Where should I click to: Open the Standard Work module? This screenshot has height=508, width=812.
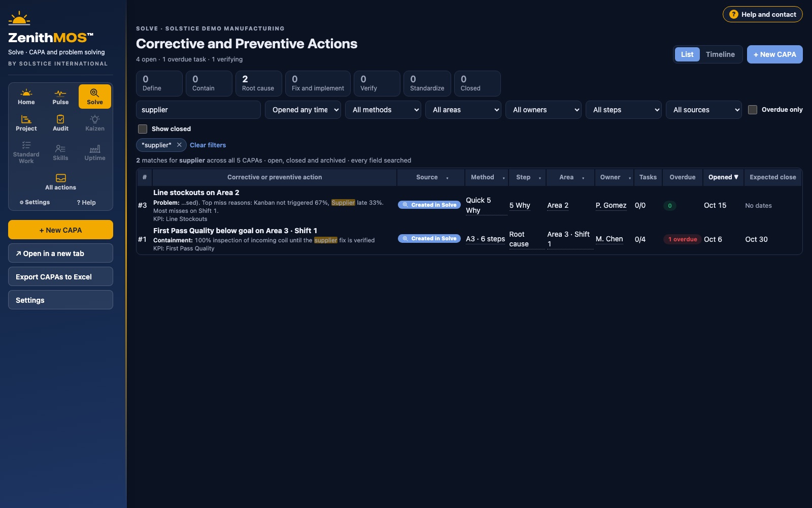point(26,152)
